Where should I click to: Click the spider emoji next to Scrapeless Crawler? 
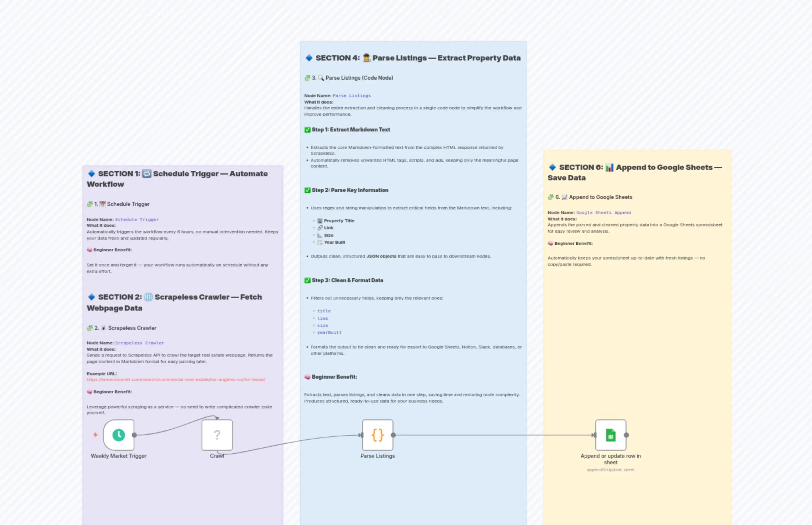point(103,328)
